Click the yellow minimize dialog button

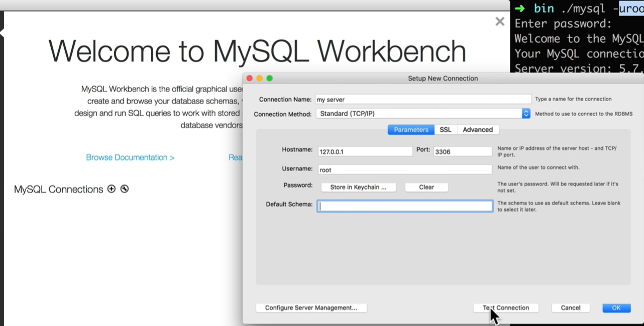point(260,78)
